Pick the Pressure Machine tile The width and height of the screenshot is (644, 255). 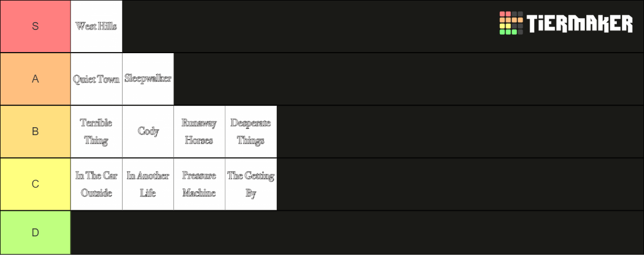tap(199, 184)
